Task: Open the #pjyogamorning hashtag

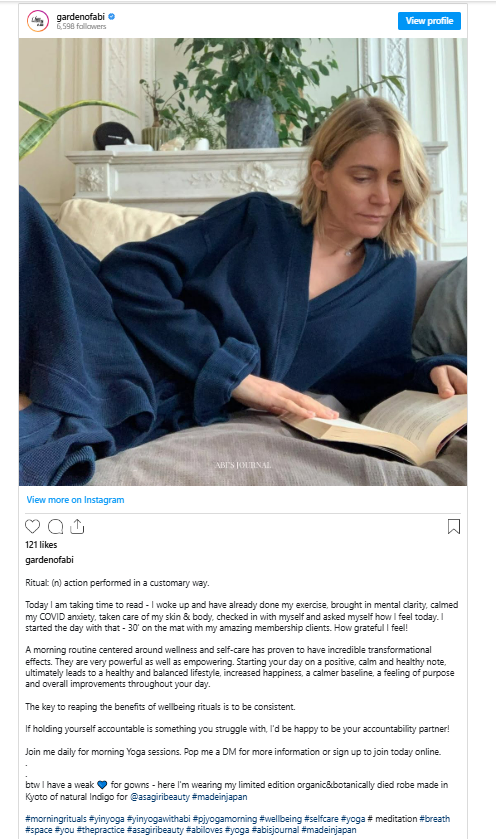Action: tap(225, 819)
